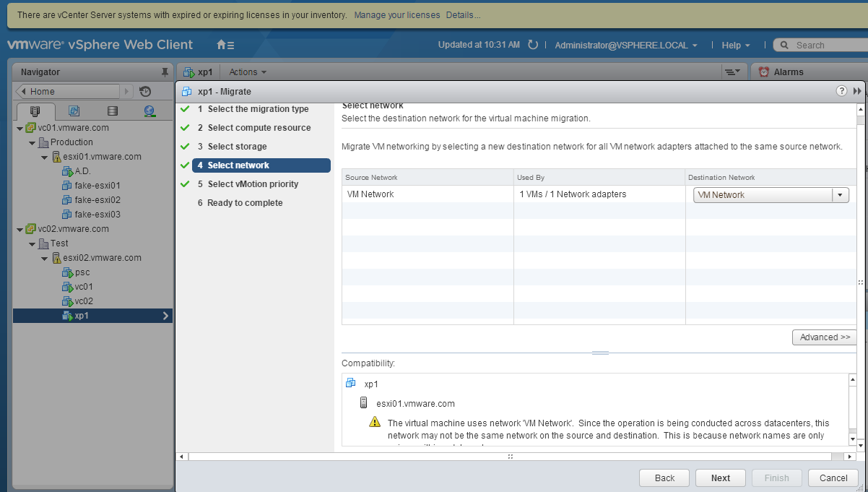868x492 pixels.
Task: Open the license warning Details link
Action: point(463,14)
